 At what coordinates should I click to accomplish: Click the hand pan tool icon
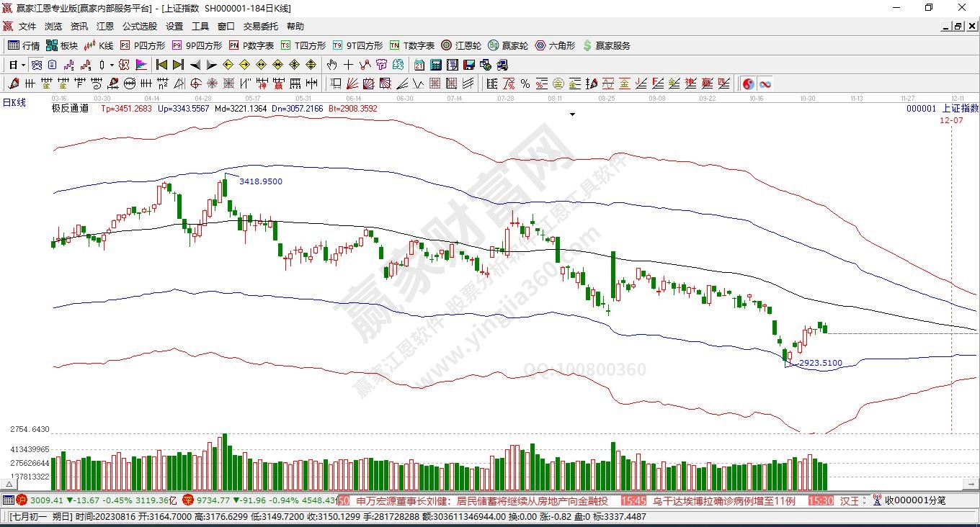[332, 65]
